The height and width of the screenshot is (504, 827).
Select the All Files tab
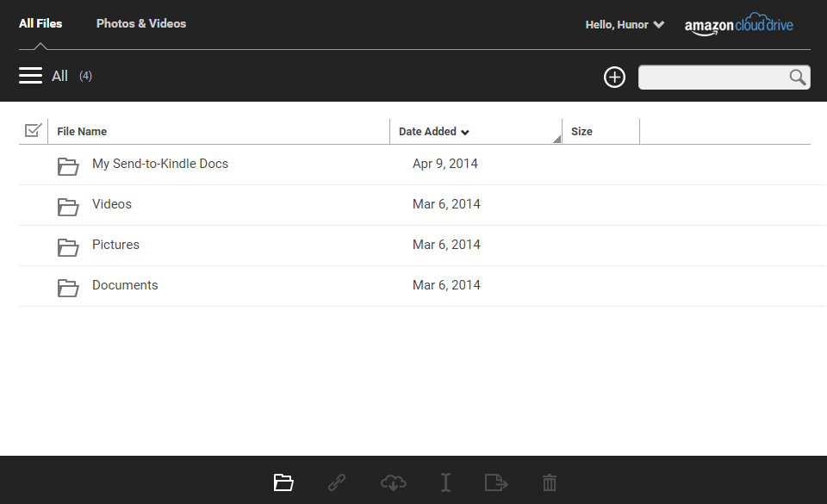click(x=40, y=23)
